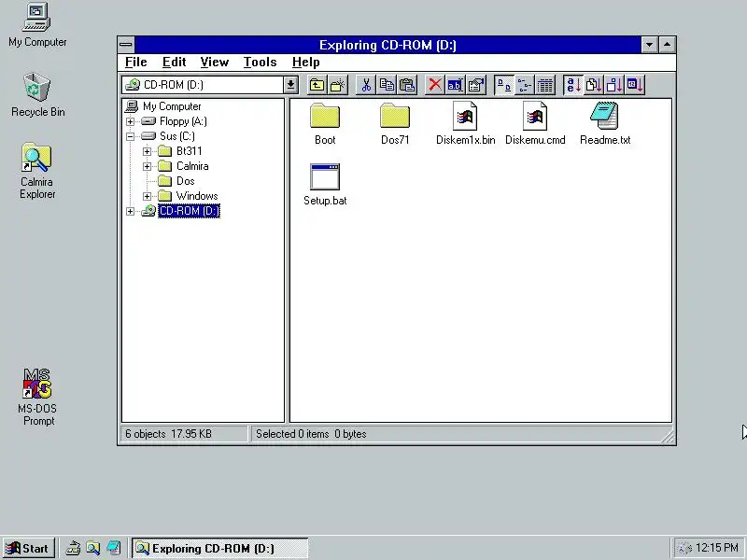This screenshot has width=747, height=560.
Task: Select My Computer in the tree
Action: (x=172, y=106)
